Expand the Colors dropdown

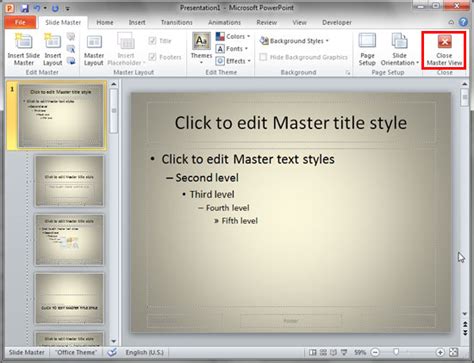[233, 36]
